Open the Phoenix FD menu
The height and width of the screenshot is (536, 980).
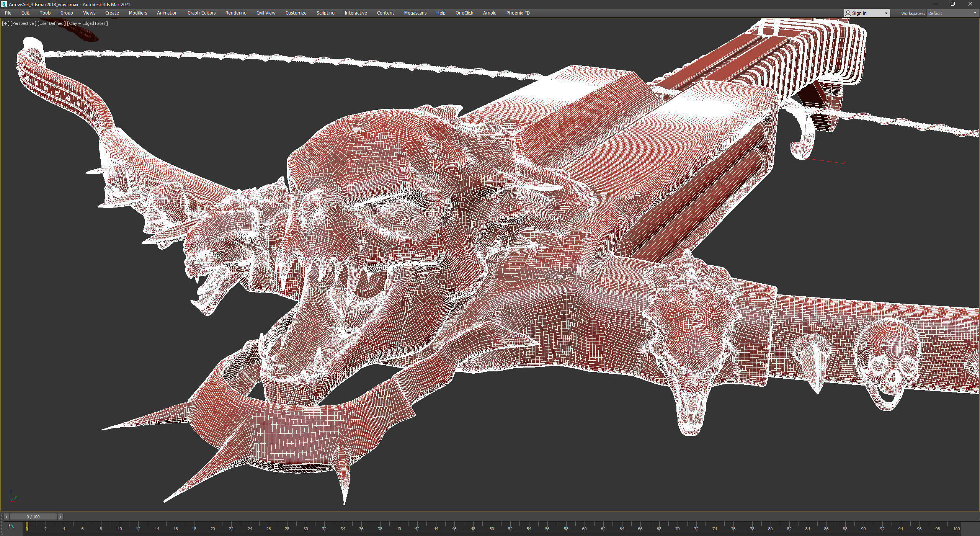click(x=518, y=13)
